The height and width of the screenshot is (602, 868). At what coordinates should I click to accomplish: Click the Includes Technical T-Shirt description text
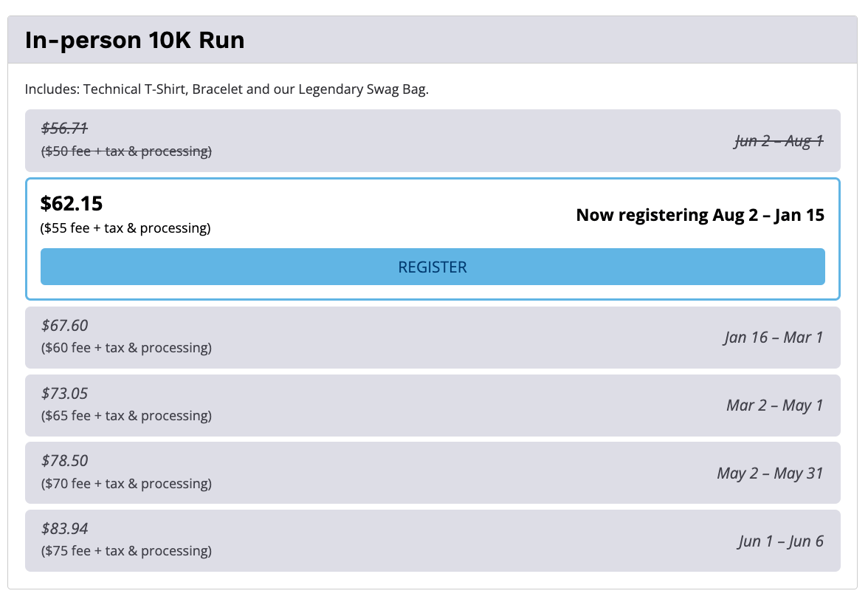227,89
